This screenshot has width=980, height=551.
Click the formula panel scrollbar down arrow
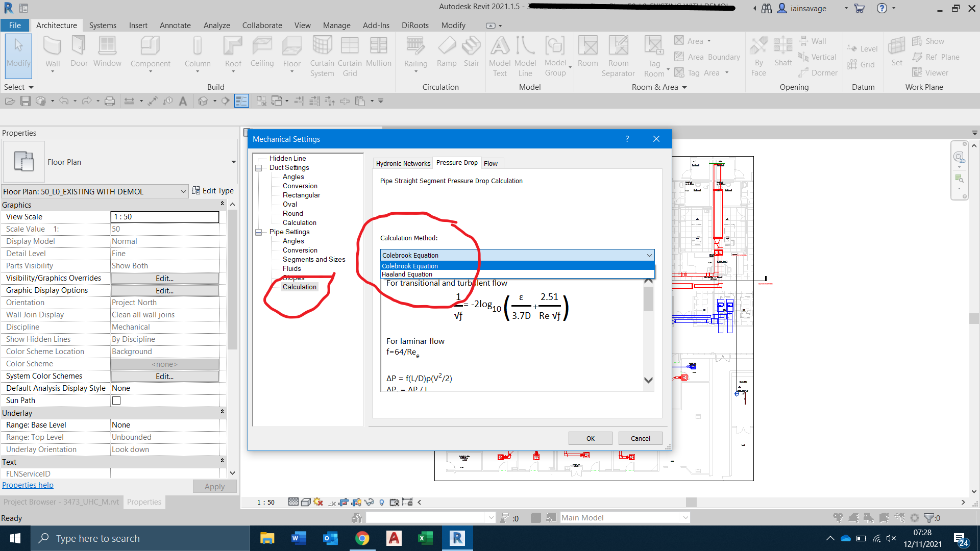coord(649,380)
